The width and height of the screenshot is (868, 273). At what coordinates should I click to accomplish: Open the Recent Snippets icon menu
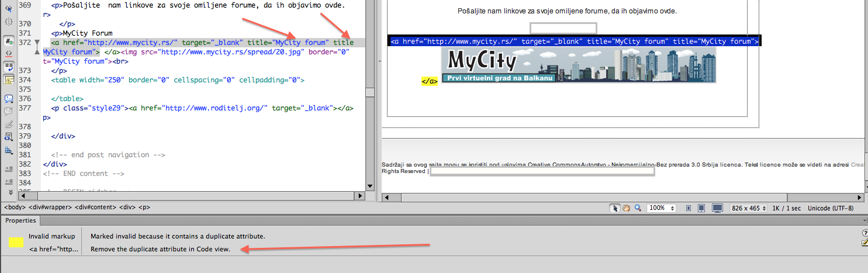(x=9, y=137)
